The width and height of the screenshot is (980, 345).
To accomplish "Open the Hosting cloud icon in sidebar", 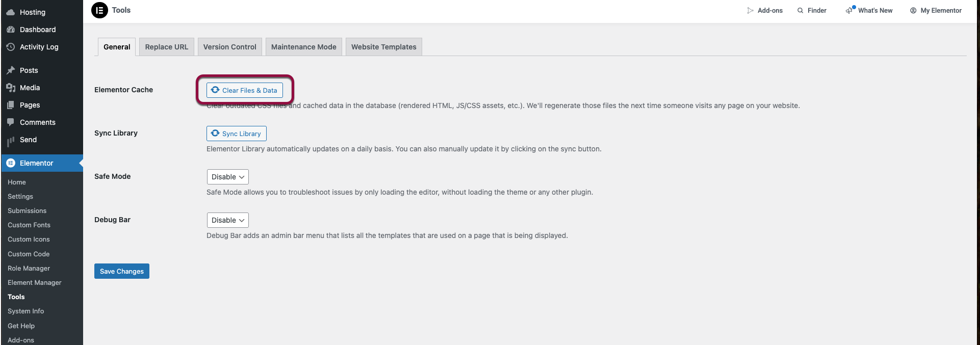I will (x=11, y=12).
